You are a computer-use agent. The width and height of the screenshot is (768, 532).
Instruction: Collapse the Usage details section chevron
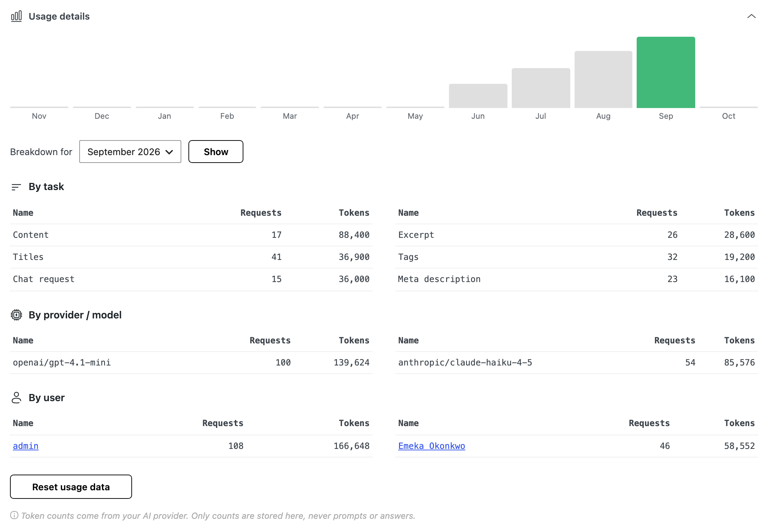tap(751, 16)
